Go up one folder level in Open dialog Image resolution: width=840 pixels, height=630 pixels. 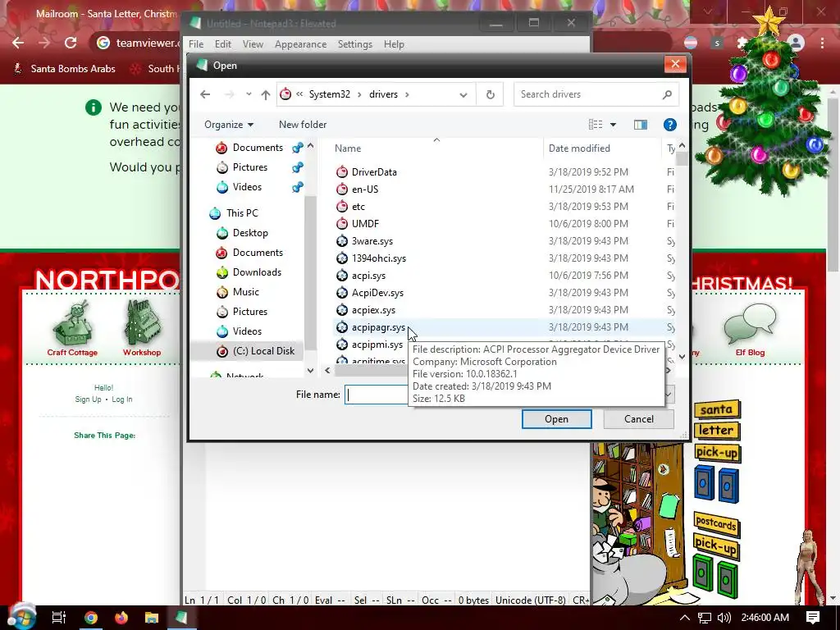[x=266, y=94]
